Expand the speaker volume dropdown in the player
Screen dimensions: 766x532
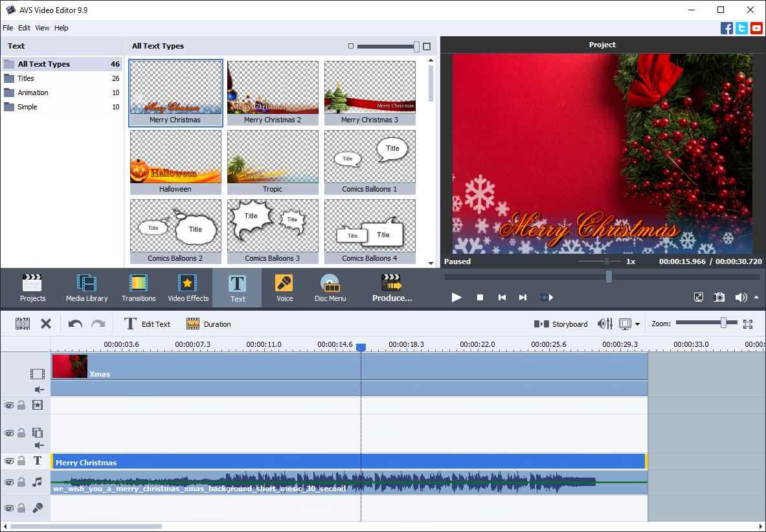(756, 297)
